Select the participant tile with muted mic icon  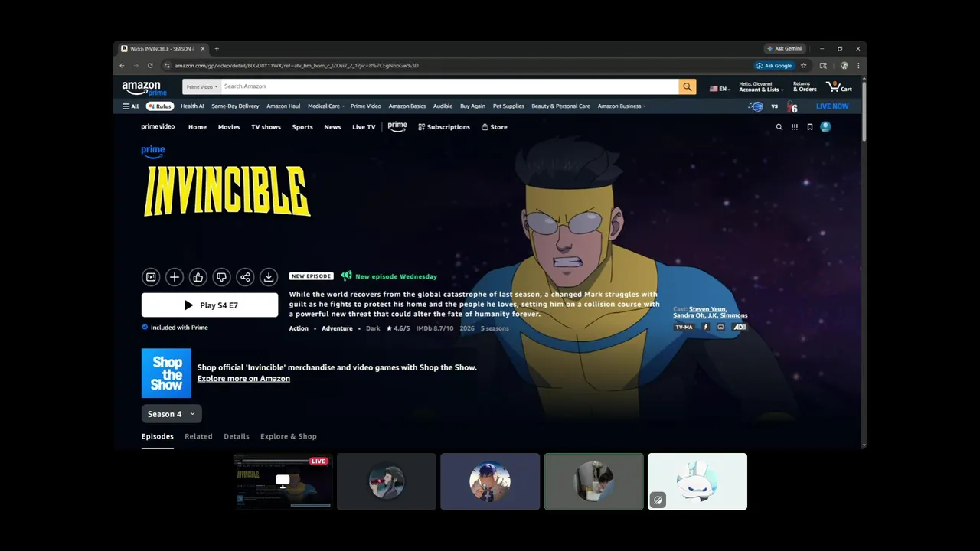coord(697,481)
